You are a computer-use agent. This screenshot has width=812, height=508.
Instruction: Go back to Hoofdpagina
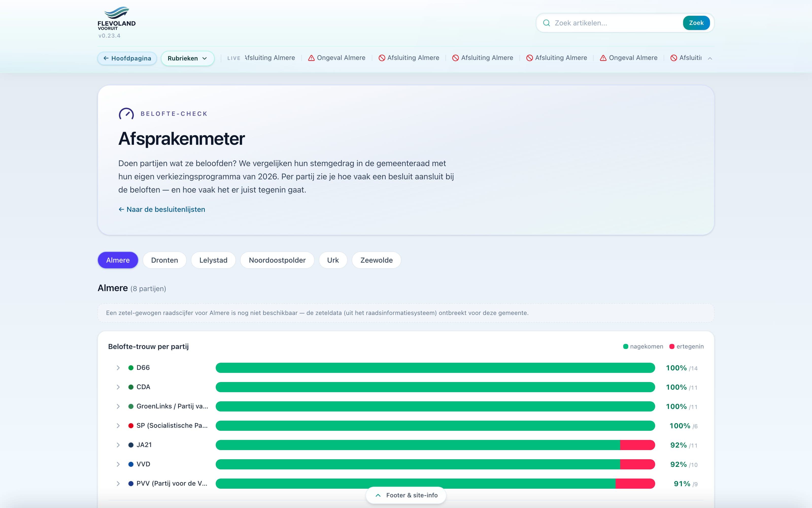[x=127, y=58]
